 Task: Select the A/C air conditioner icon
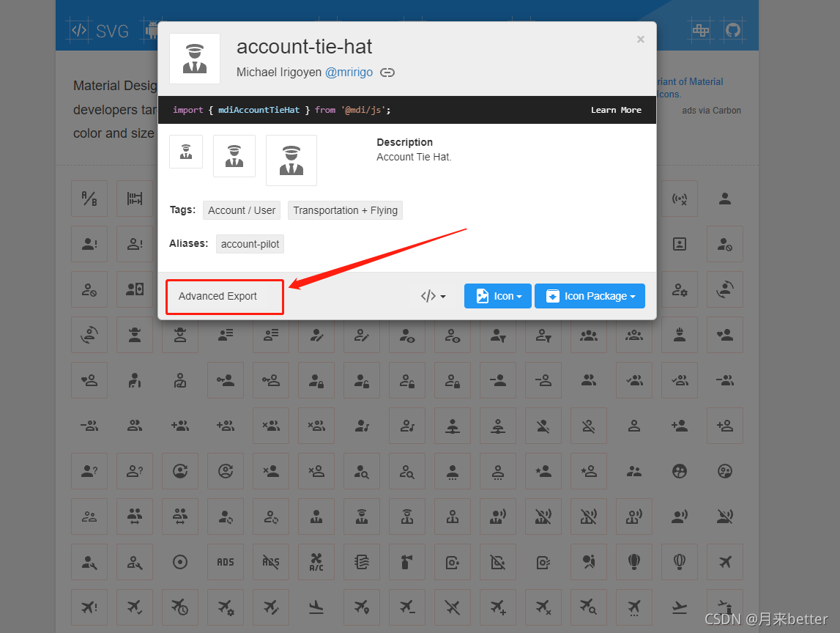click(x=316, y=562)
